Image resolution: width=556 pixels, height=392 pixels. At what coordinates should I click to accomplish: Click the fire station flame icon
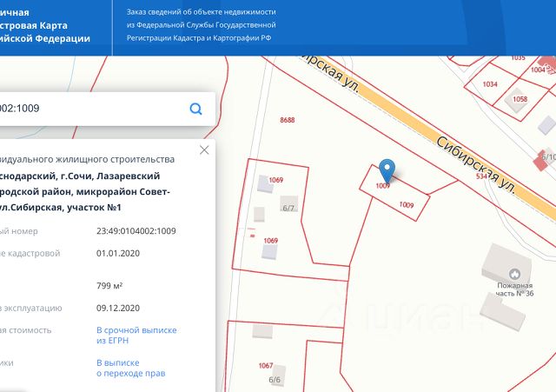[513, 274]
